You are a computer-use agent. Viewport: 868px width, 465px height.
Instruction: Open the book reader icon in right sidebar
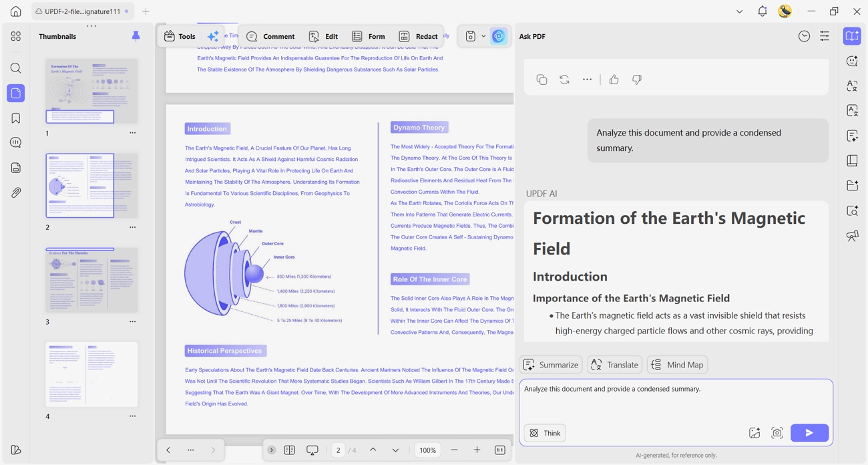point(853,160)
